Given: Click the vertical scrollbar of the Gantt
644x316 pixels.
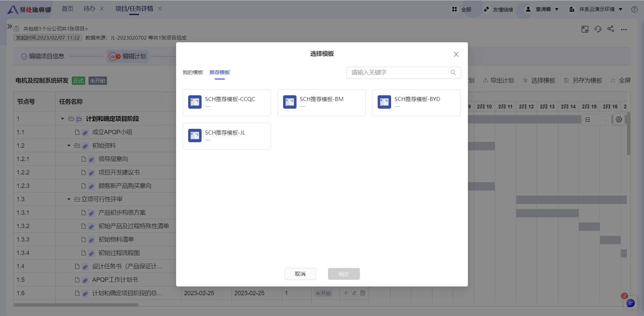Looking at the screenshot, I should 629,134.
